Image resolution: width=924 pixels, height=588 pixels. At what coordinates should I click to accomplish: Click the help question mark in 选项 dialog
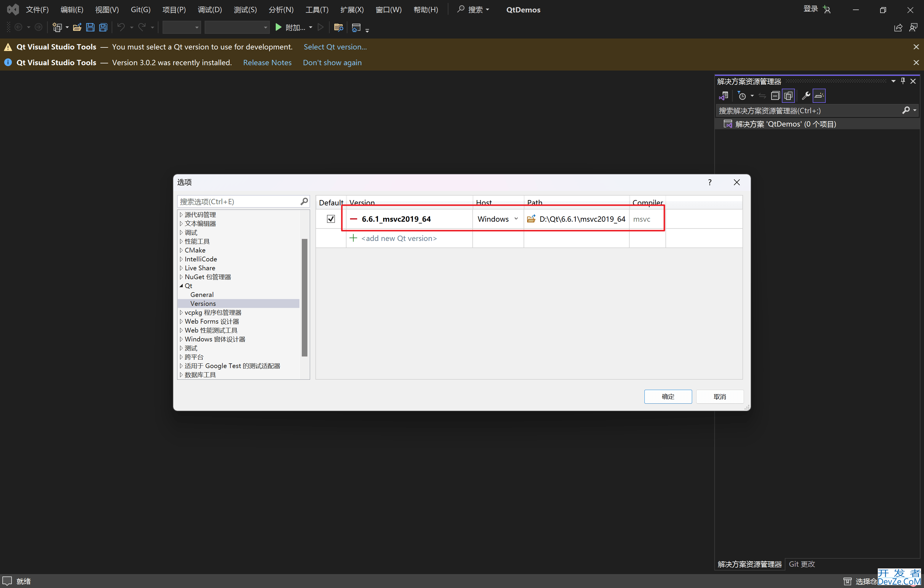tap(710, 182)
